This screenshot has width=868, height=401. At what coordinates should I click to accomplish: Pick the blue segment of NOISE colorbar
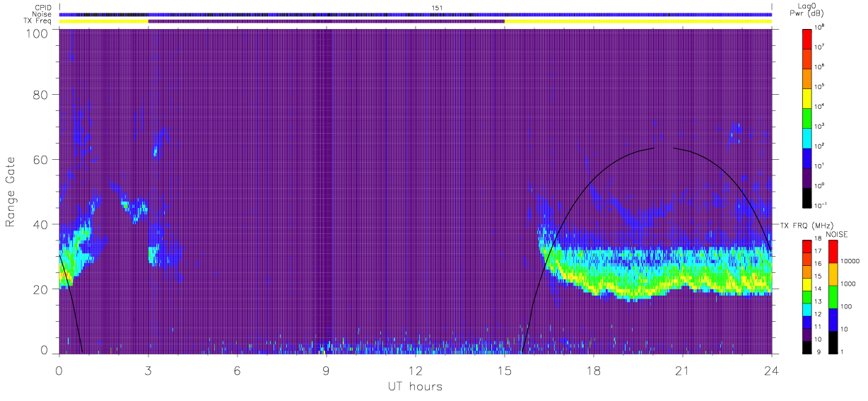point(833,319)
